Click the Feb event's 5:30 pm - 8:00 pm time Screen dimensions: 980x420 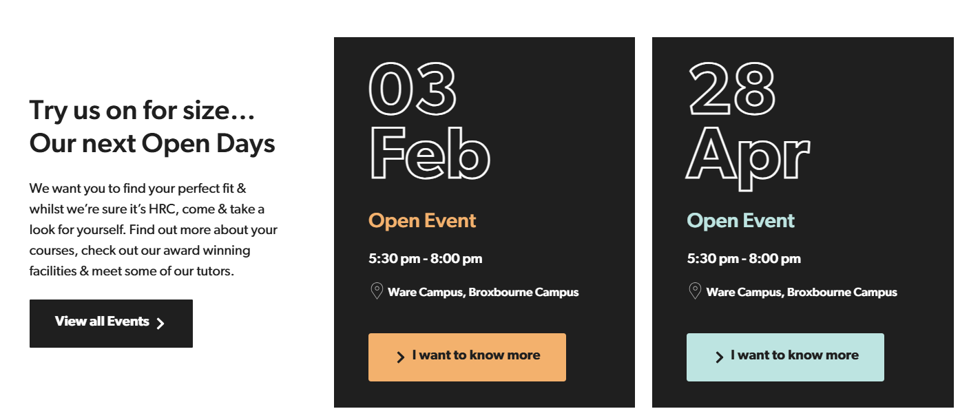[425, 259]
